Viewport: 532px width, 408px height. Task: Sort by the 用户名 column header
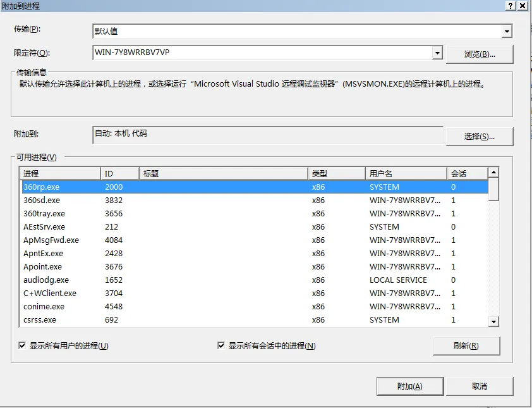tap(406, 173)
